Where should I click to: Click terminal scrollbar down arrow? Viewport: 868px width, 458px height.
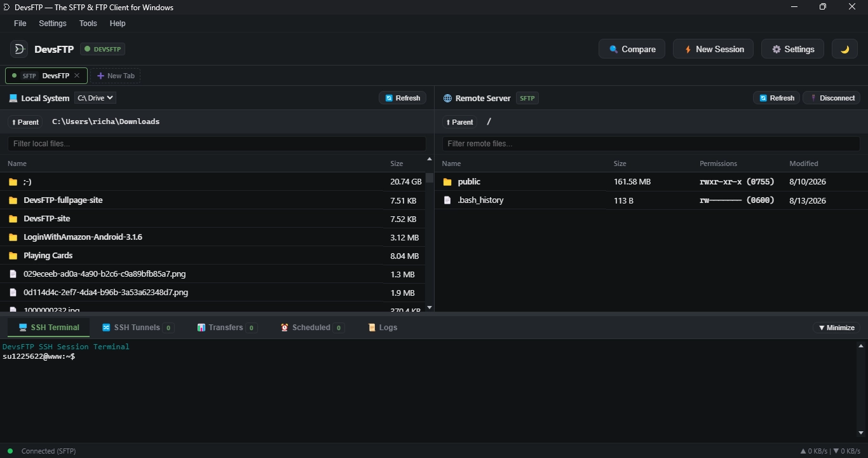coord(861,433)
